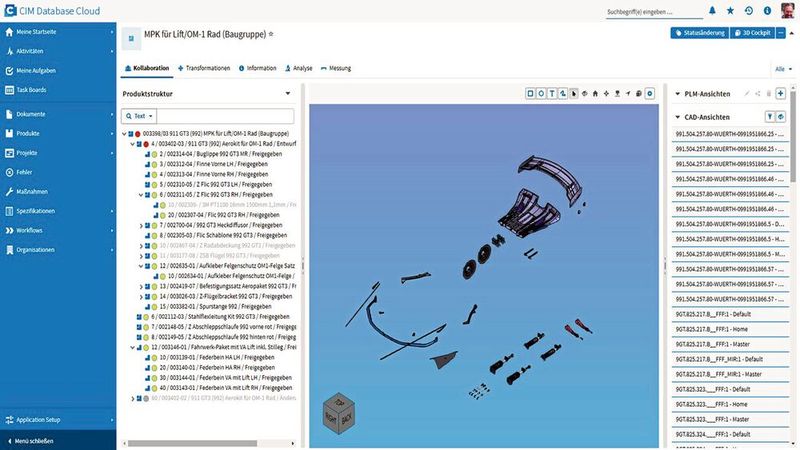Open favorites star in header

[730, 11]
